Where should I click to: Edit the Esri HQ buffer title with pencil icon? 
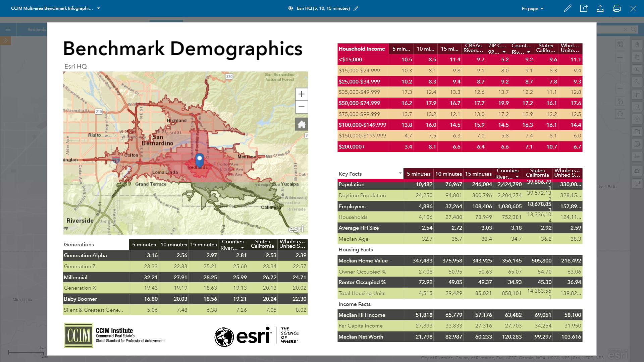[x=356, y=8]
